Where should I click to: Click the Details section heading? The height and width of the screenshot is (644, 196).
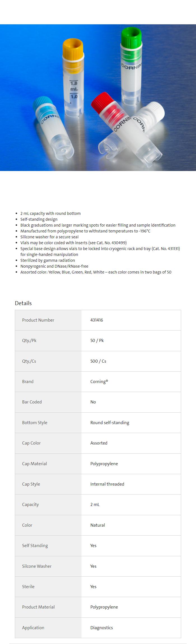[x=23, y=303]
